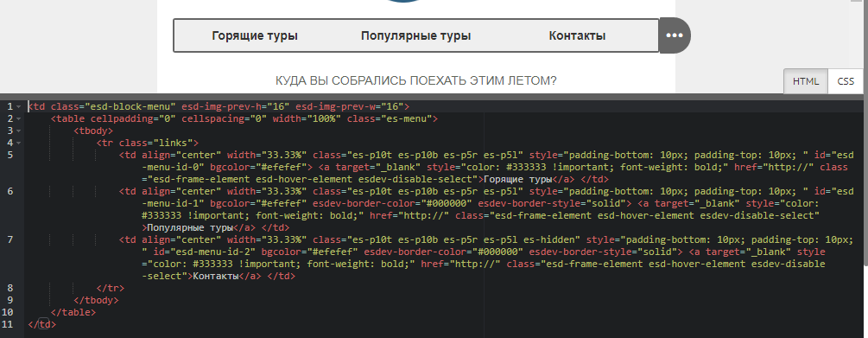This screenshot has width=868, height=338.
Task: Place cursor on class="esd-block-menu" text
Action: 113,106
